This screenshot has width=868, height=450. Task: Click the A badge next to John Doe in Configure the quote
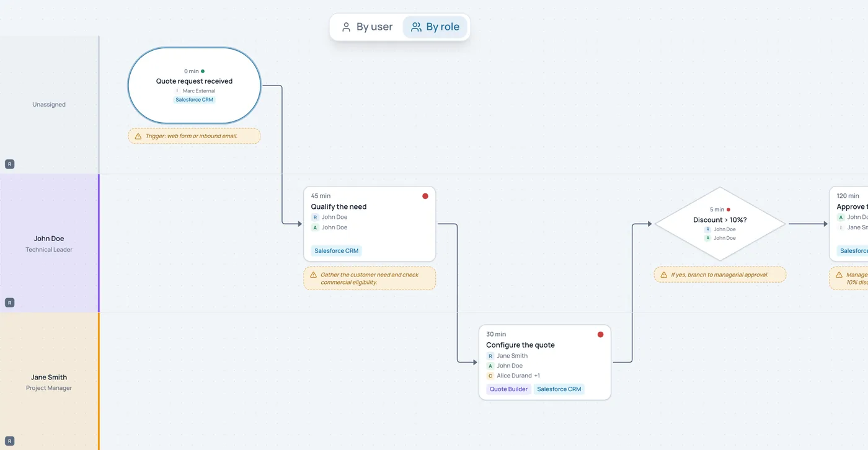tap(490, 366)
